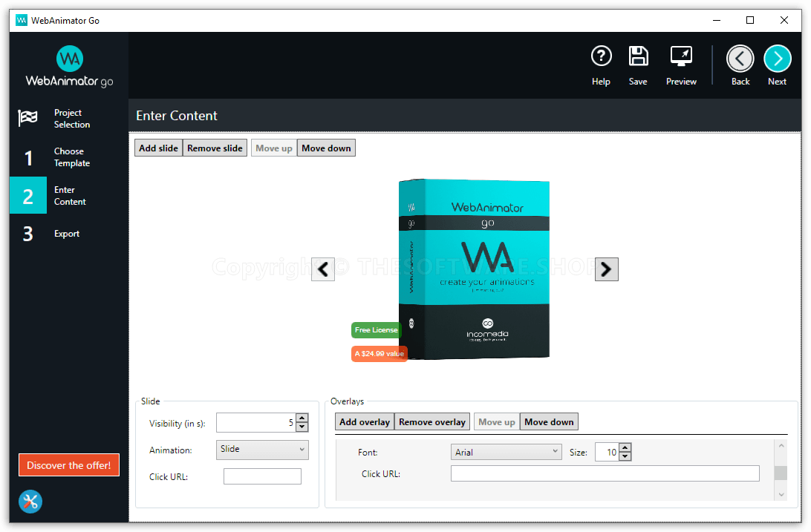Switch to the Export step

[x=68, y=234]
